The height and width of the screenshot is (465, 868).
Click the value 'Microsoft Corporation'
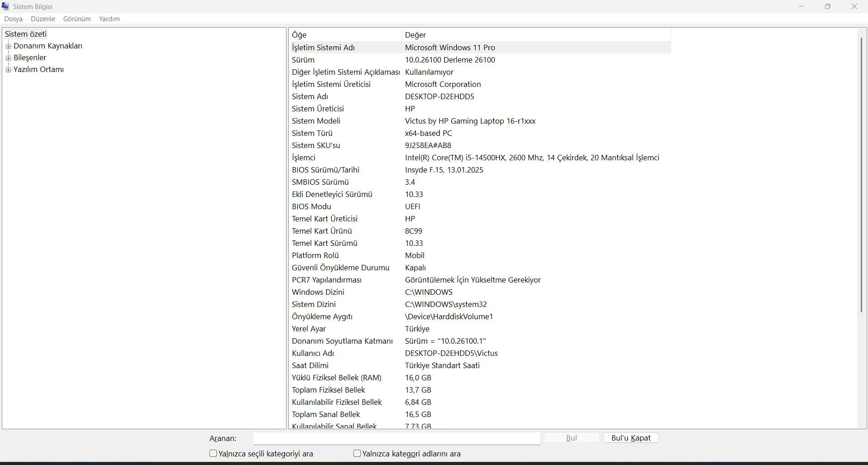443,84
